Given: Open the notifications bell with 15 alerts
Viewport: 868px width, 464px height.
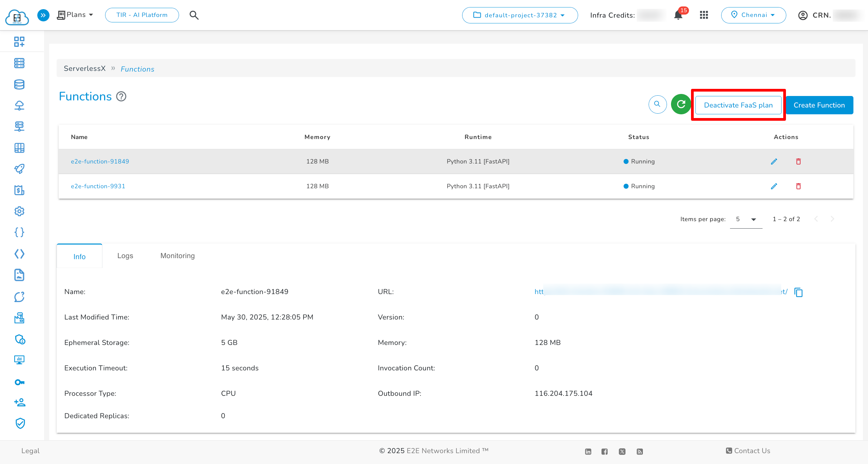Looking at the screenshot, I should [x=678, y=15].
